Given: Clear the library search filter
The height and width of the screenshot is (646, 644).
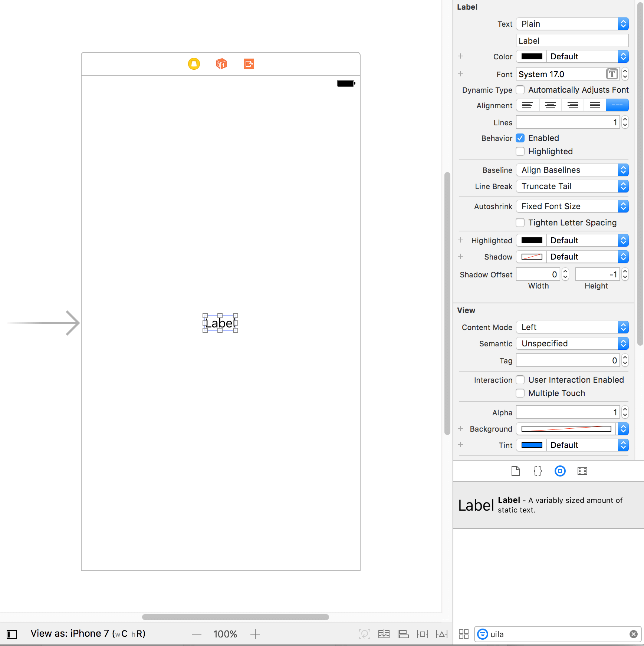Looking at the screenshot, I should point(634,634).
